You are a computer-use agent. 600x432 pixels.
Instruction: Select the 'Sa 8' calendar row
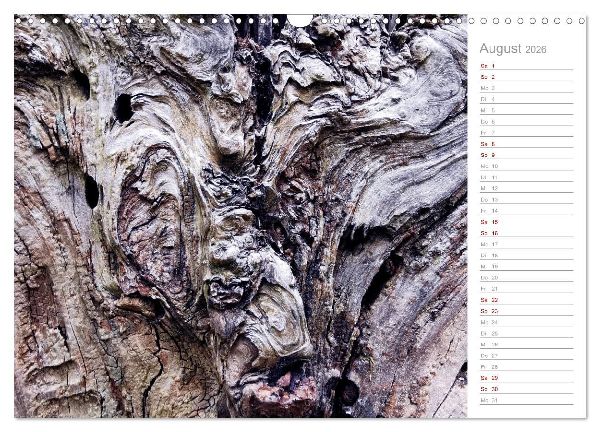527,144
